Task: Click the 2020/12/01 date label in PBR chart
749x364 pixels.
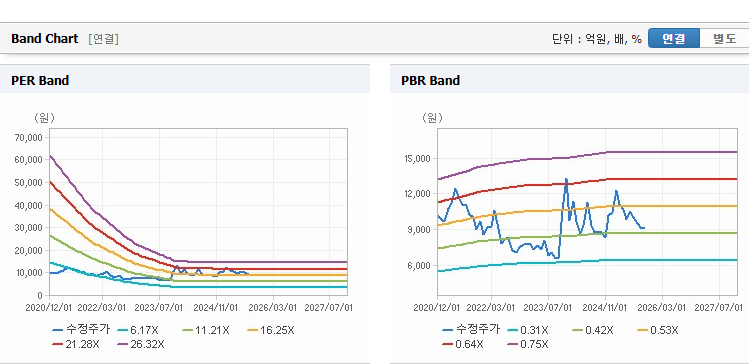Action: 437,307
